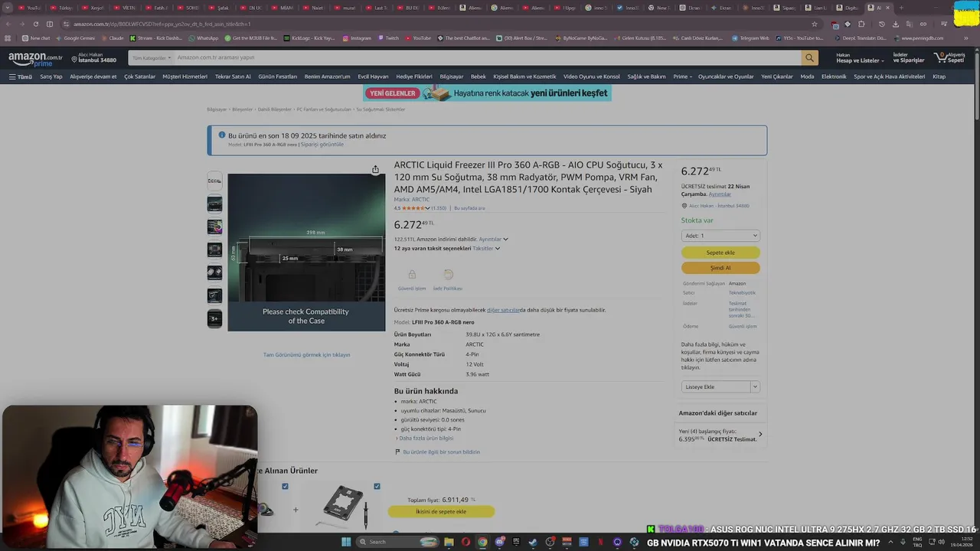Open Chrome icon in taskbar
The width and height of the screenshot is (980, 551).
tap(482, 542)
